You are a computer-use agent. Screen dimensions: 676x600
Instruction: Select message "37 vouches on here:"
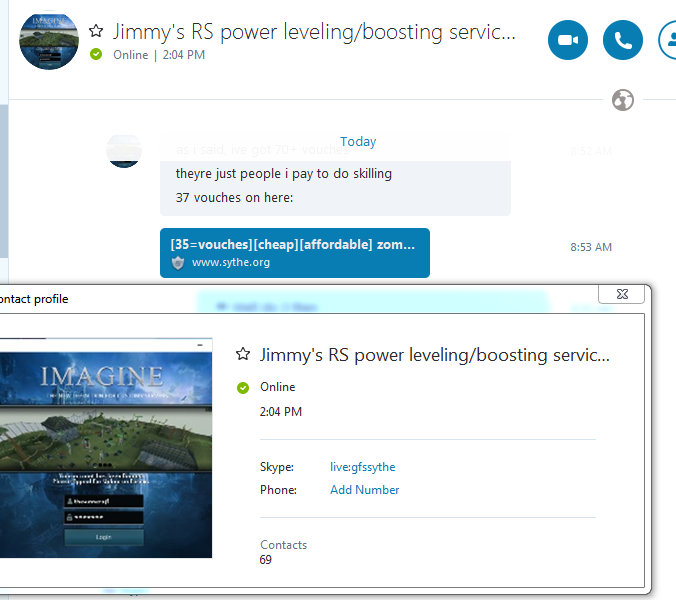(234, 197)
